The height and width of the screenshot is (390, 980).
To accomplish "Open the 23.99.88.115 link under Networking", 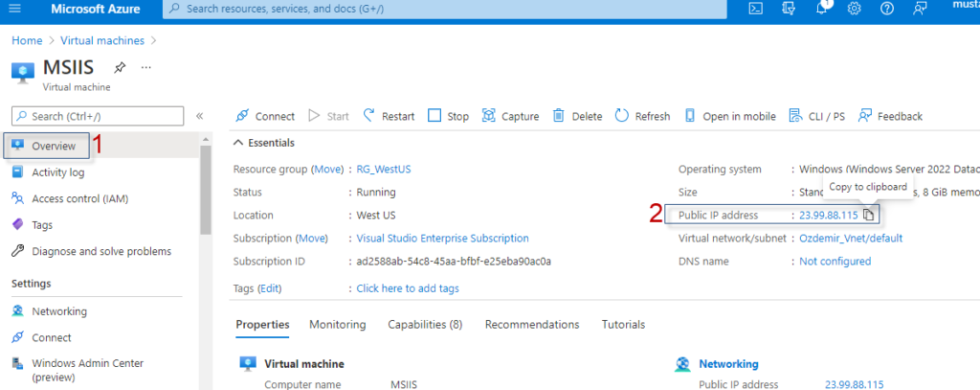I will [x=855, y=384].
